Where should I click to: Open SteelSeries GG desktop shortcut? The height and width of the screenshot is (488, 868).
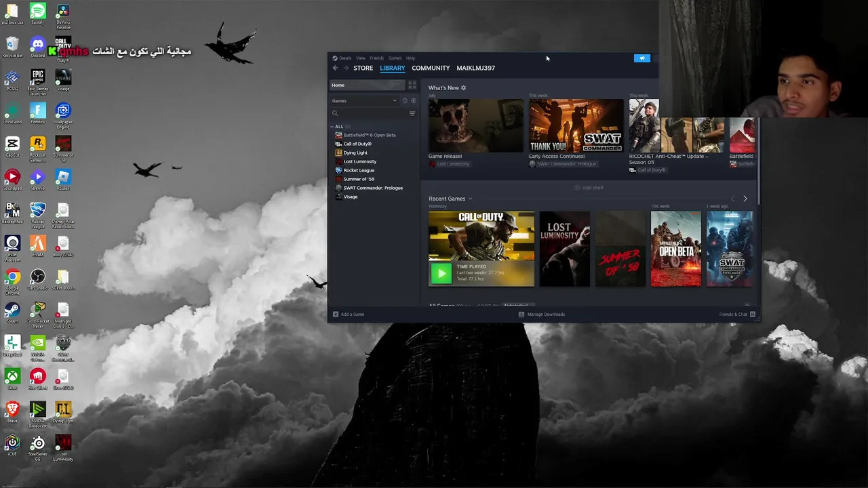pyautogui.click(x=37, y=447)
